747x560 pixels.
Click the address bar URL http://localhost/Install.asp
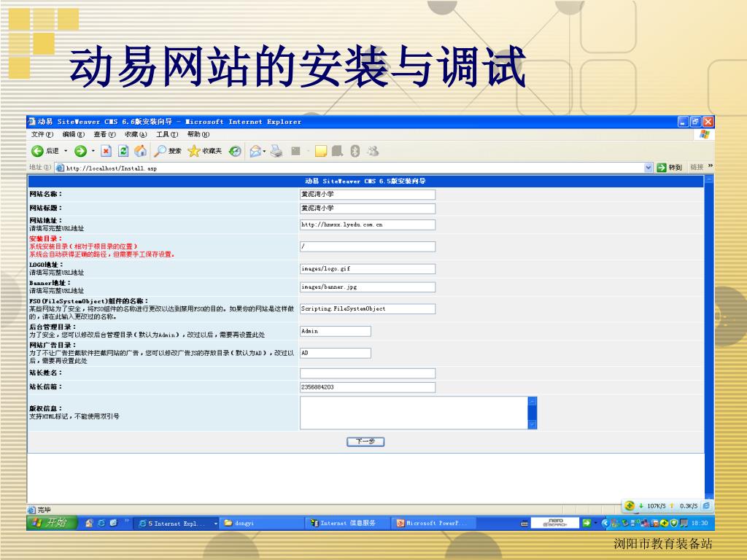click(112, 168)
